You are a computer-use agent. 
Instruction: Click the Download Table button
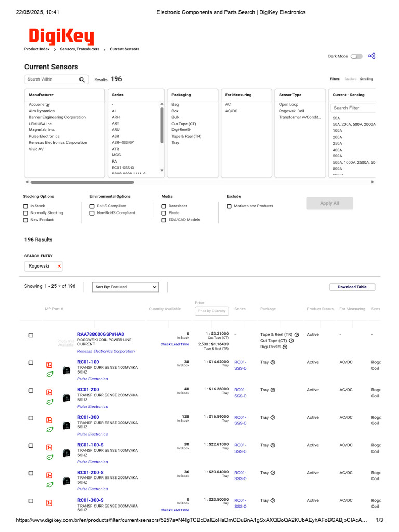352,287
